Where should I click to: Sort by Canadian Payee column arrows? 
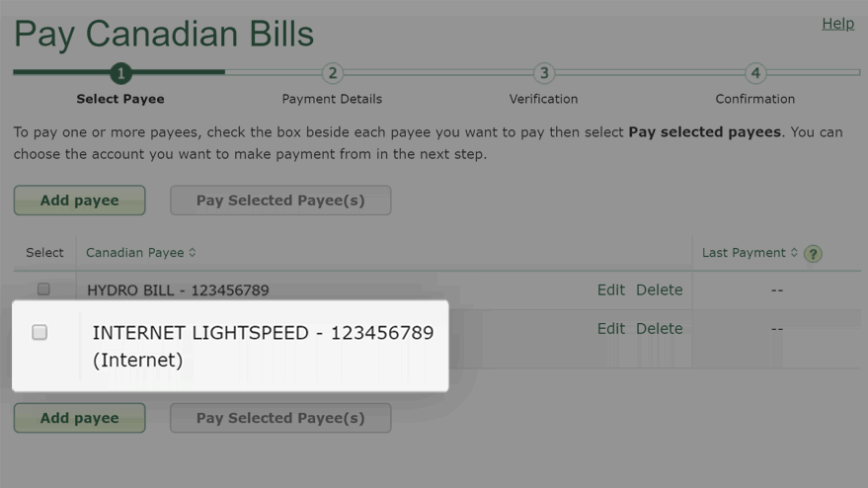(x=193, y=253)
